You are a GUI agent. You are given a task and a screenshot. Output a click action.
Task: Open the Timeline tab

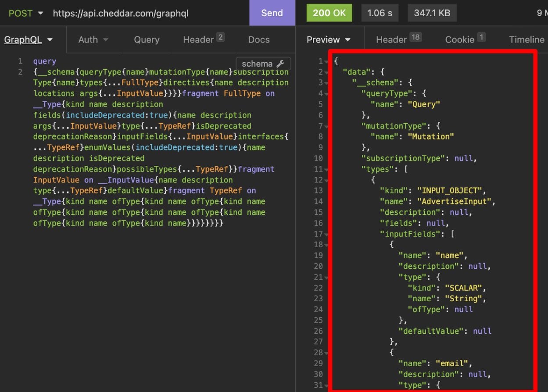tap(527, 39)
